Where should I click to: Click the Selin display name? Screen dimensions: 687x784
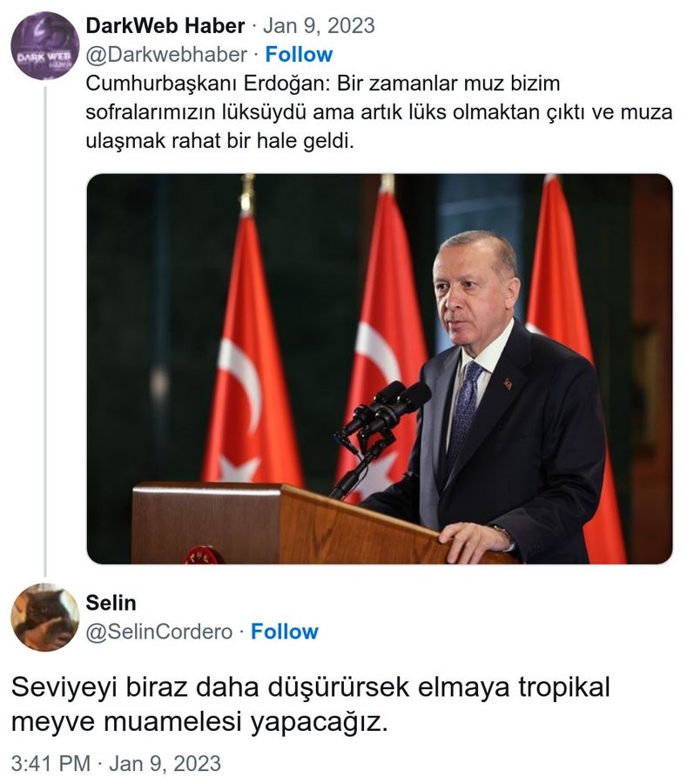coord(111,603)
